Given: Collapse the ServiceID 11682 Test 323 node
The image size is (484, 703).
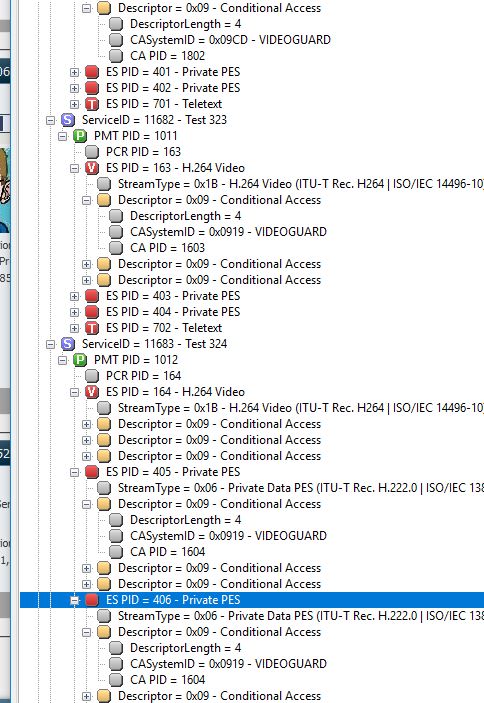Looking at the screenshot, I should (50, 120).
